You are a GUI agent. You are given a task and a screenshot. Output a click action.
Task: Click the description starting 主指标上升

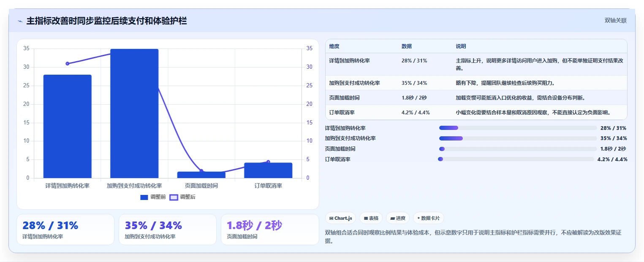tap(539, 64)
